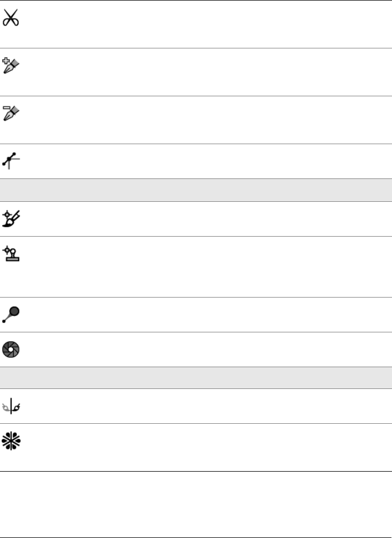Click the blank cell beside the scissors icon
Screen dimensions: 392x538
[x=207, y=24]
